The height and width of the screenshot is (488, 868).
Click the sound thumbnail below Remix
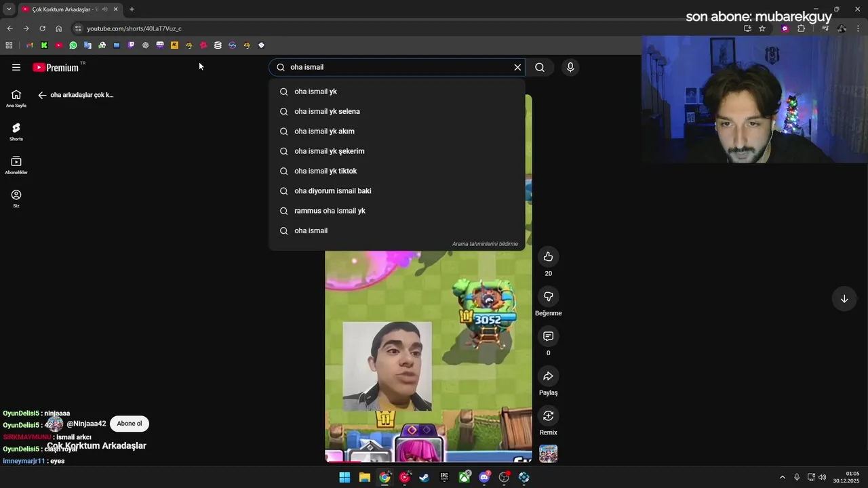(548, 453)
